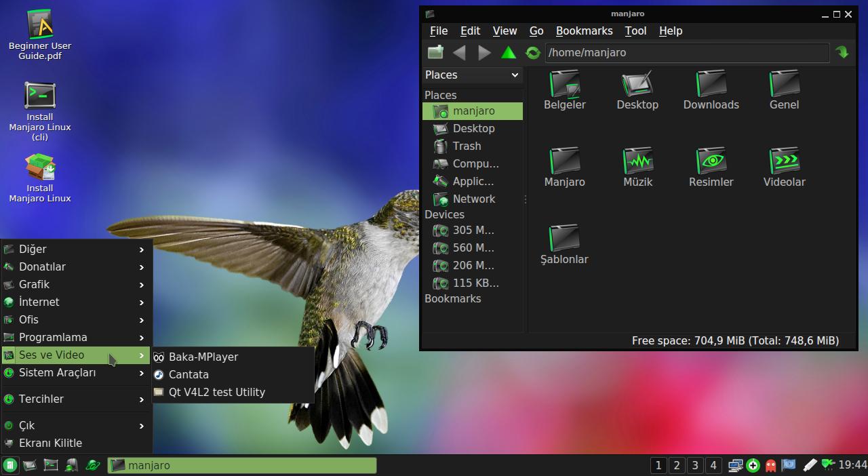868x476 pixels.
Task: Go up to the parent folder with the green triangle
Action: [509, 52]
